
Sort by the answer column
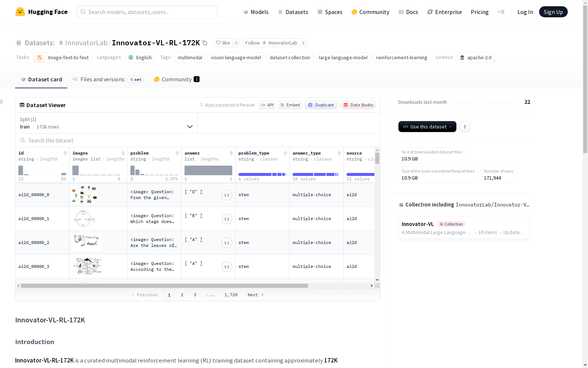tap(231, 153)
